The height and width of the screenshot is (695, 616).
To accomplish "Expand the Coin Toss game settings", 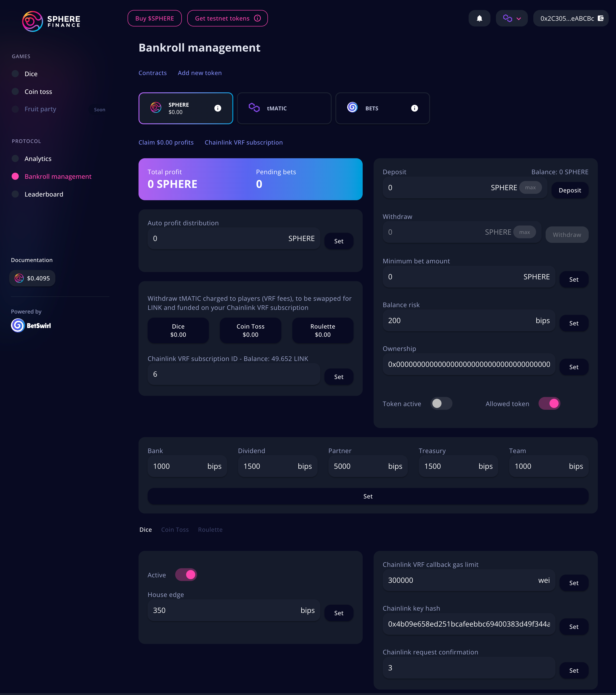I will tap(174, 529).
